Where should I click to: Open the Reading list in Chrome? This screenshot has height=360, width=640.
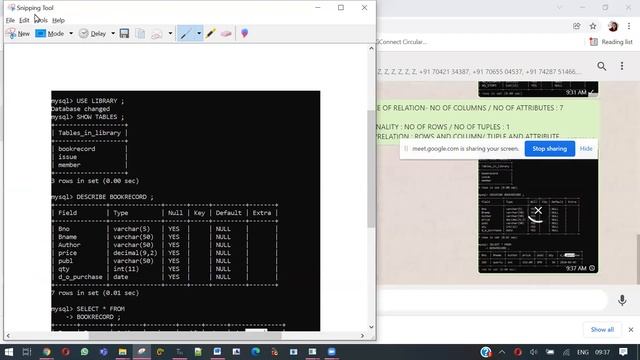611,42
